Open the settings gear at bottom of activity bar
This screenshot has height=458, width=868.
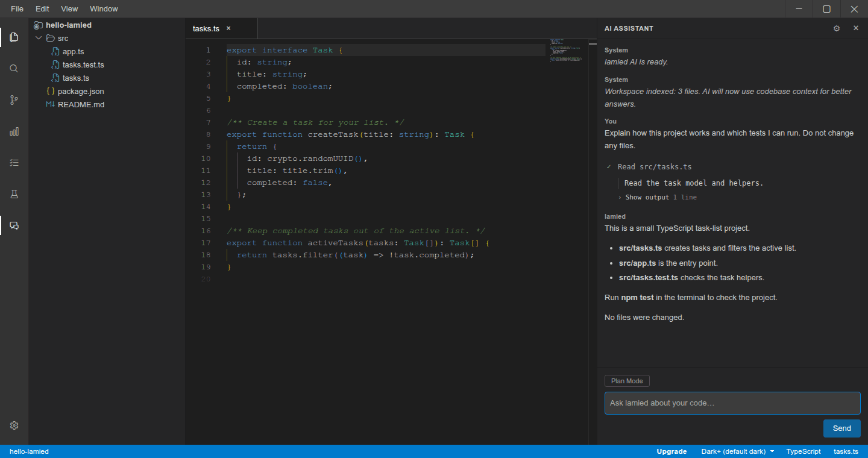point(14,425)
